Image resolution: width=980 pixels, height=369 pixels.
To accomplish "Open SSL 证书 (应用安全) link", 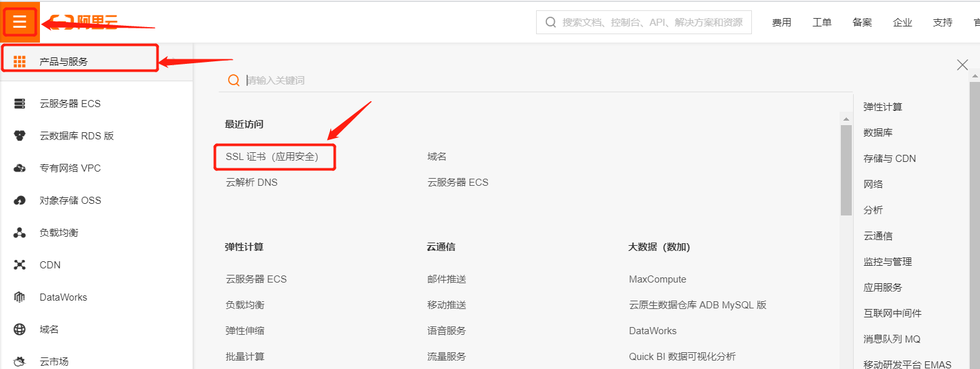I will 272,157.
